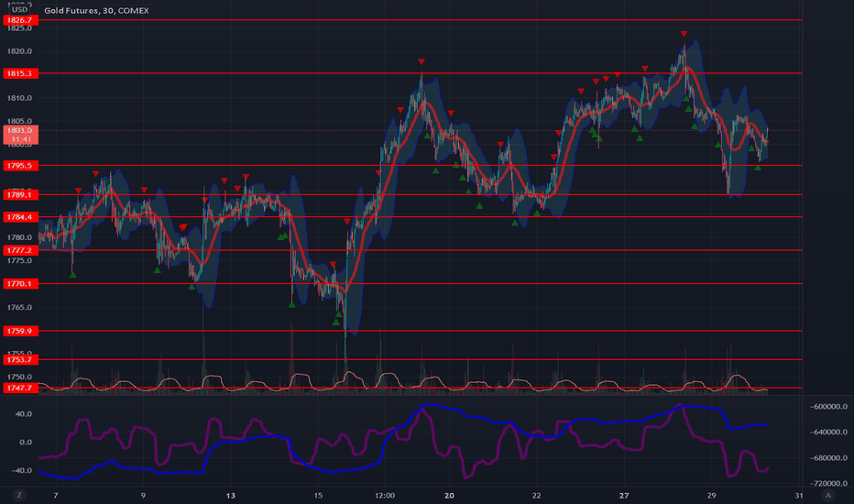Click date label 29 on time axis
The image size is (854, 504).
click(x=711, y=495)
